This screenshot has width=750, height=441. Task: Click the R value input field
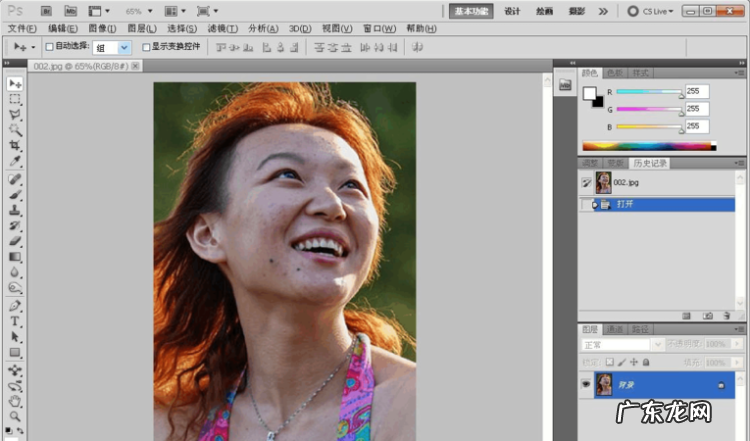coord(696,91)
